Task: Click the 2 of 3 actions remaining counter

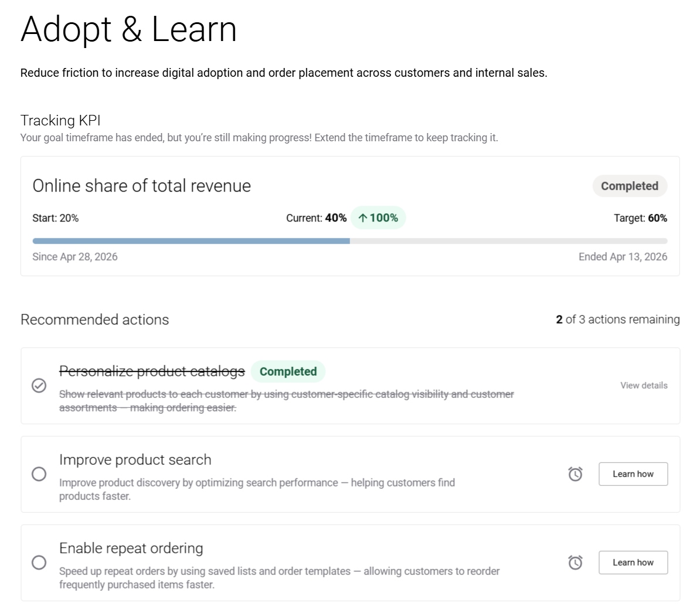Action: (617, 319)
